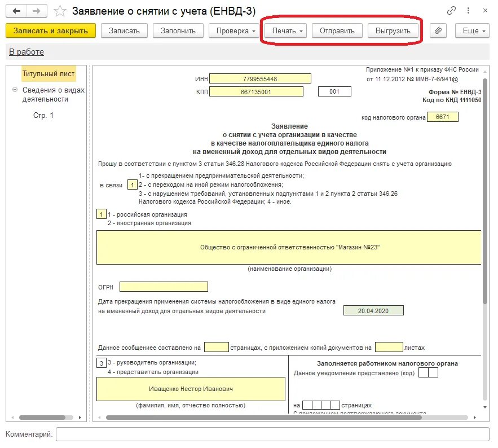
Task: Click Заполняется работником налогового органа heading
Action: pos(387,363)
